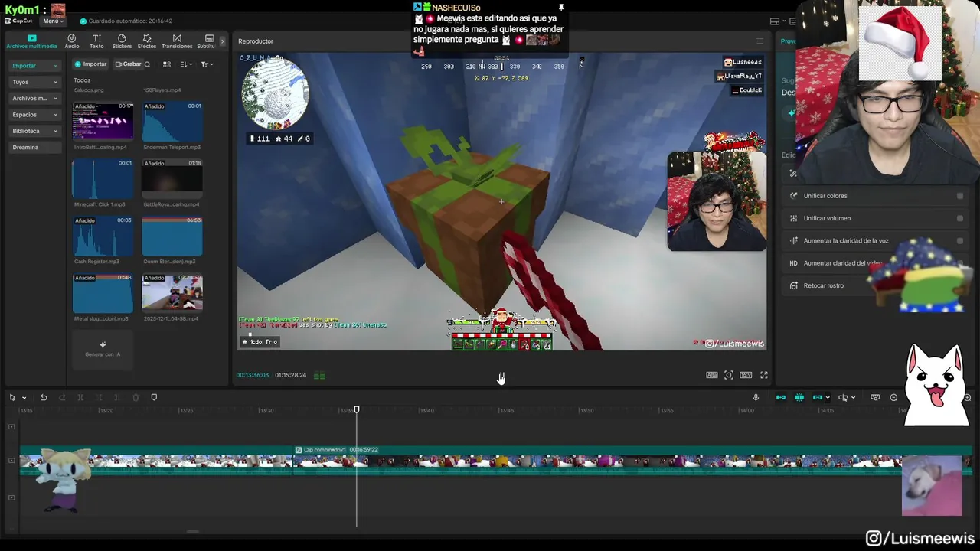Toggle the top track visibility icon
The width and height of the screenshot is (980, 551).
(x=11, y=426)
